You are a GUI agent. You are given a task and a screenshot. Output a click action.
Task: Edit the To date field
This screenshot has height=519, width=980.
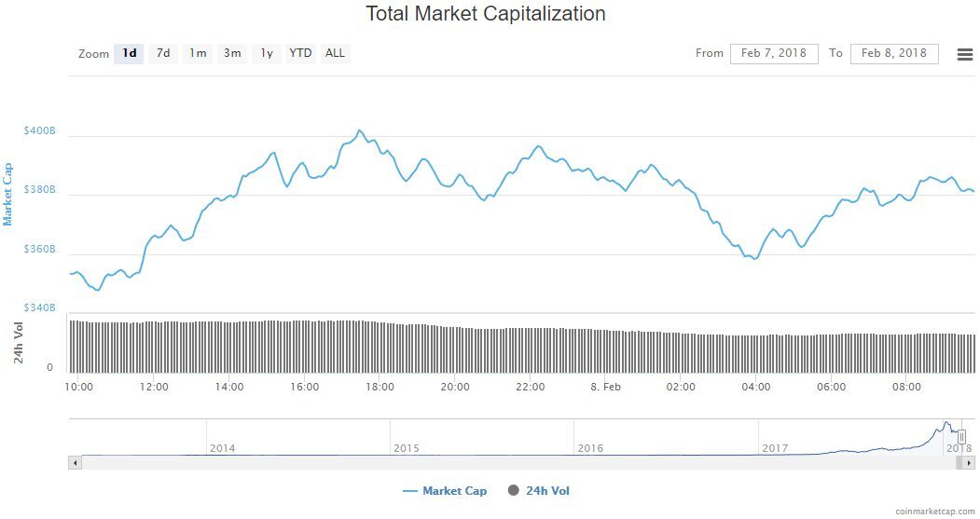894,54
